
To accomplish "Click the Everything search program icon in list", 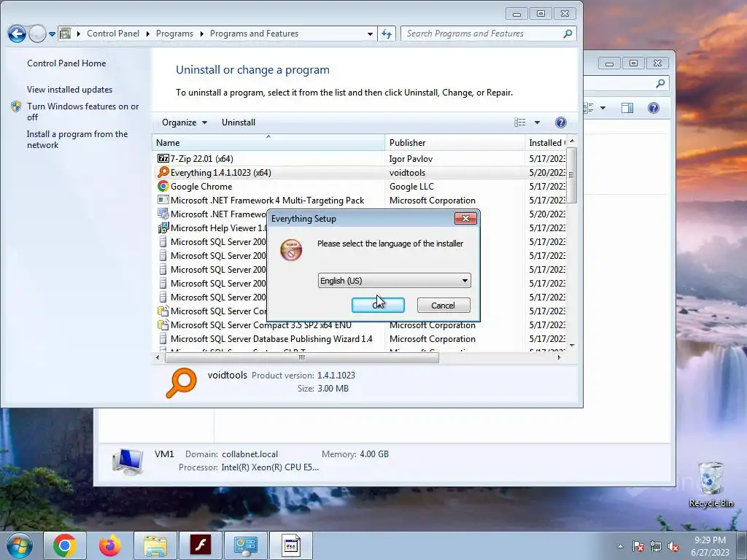I will click(x=163, y=172).
